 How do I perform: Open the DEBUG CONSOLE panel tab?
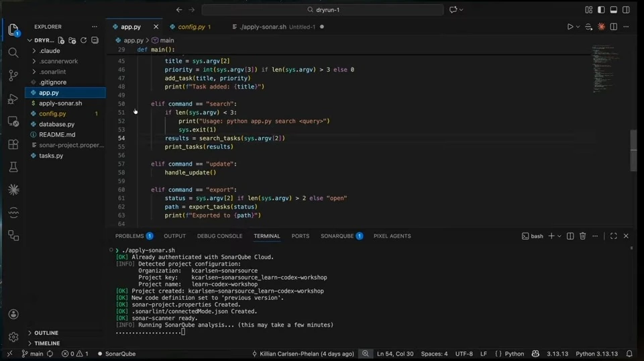tap(220, 236)
